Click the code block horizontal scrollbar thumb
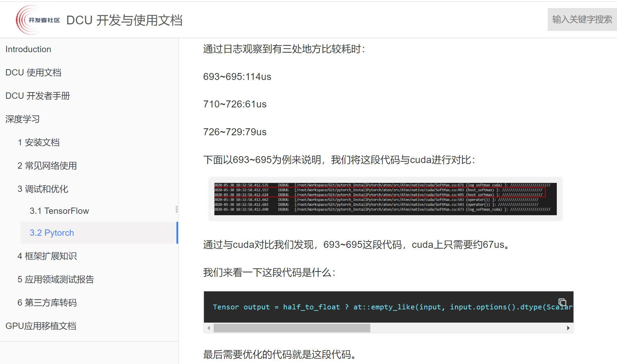 tap(292, 328)
